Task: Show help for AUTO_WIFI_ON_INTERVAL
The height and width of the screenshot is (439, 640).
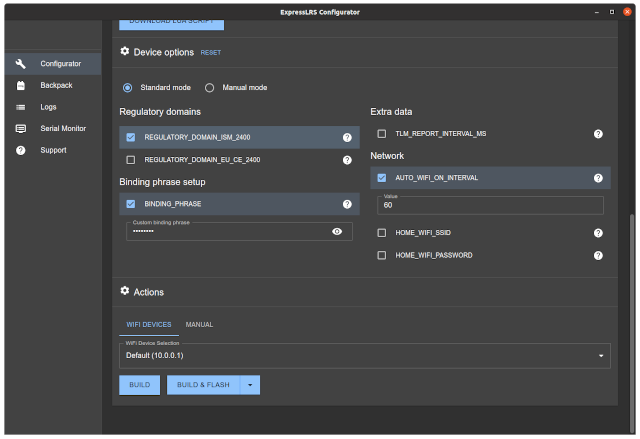Action: coord(598,178)
